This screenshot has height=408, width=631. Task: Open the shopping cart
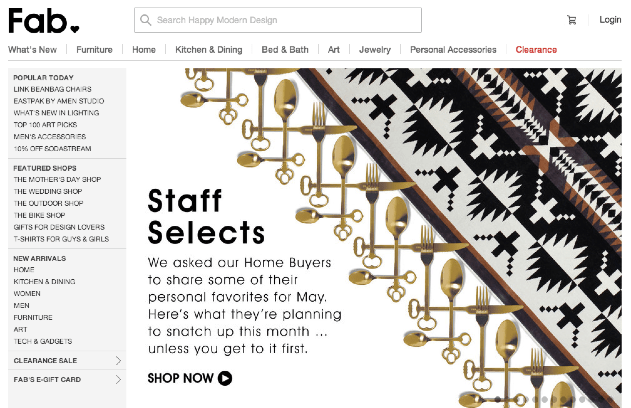click(572, 20)
